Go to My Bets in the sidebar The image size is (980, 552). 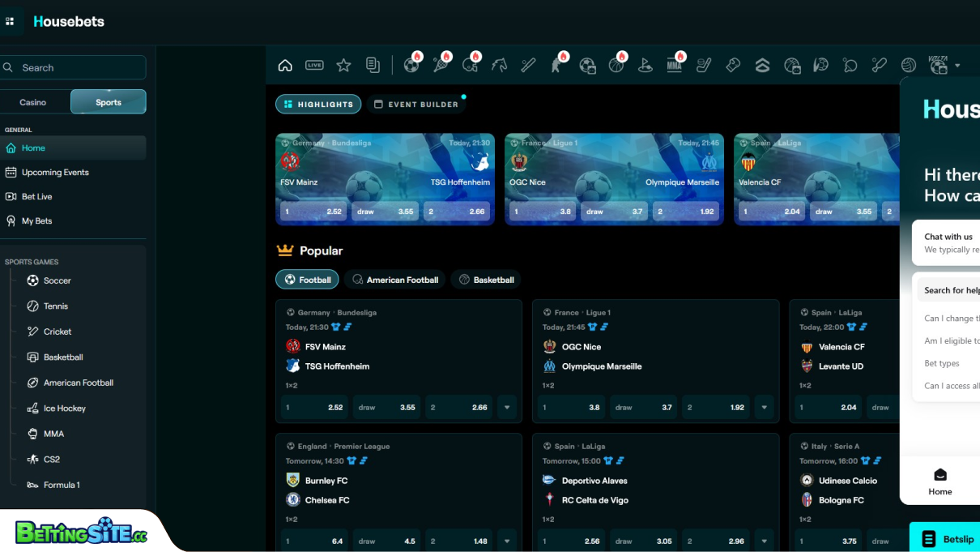pyautogui.click(x=37, y=221)
